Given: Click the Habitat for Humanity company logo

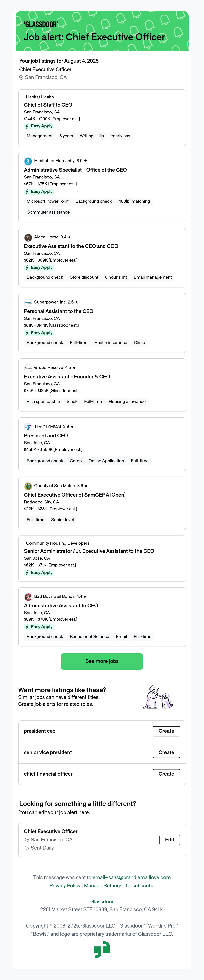Looking at the screenshot, I should pos(28,161).
